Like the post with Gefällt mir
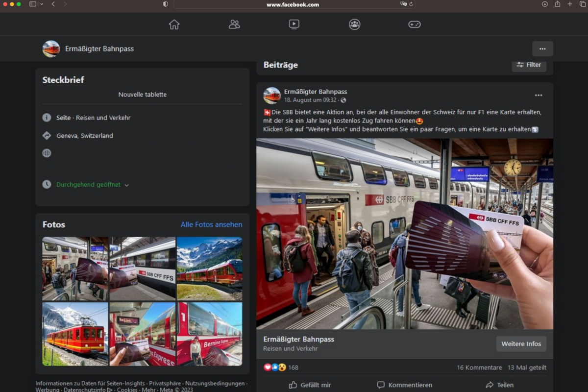This screenshot has height=392, width=588. point(310,385)
